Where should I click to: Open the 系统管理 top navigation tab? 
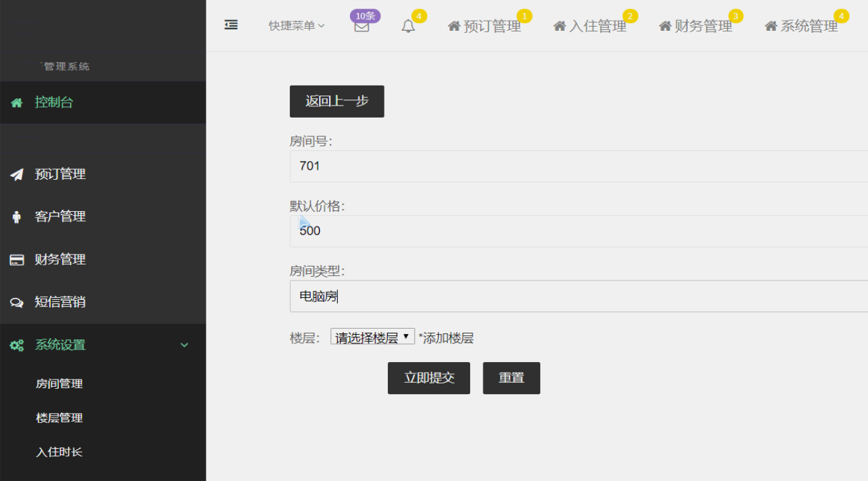click(x=801, y=26)
